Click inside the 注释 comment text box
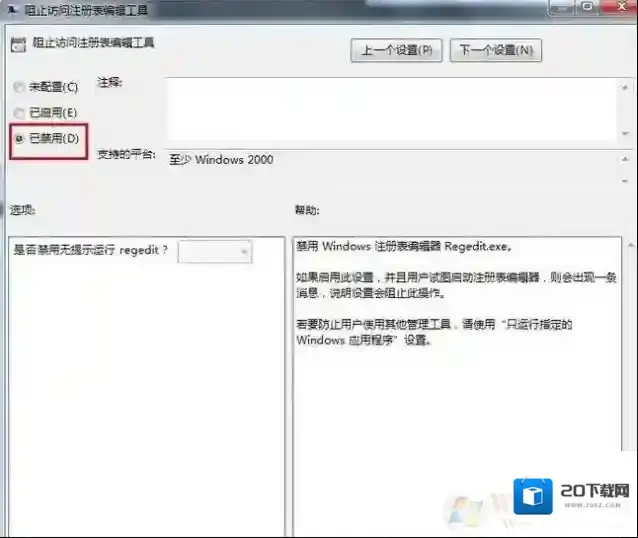 coord(390,108)
